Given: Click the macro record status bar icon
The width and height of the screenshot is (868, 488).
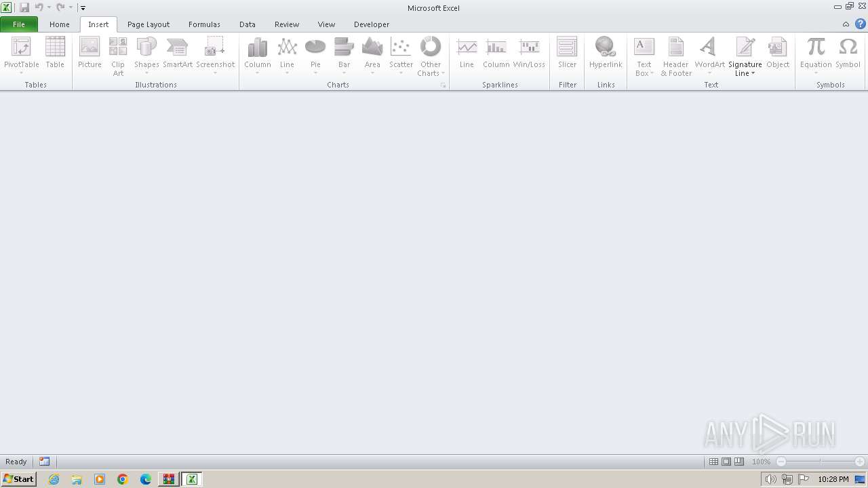Looking at the screenshot, I should click(44, 462).
